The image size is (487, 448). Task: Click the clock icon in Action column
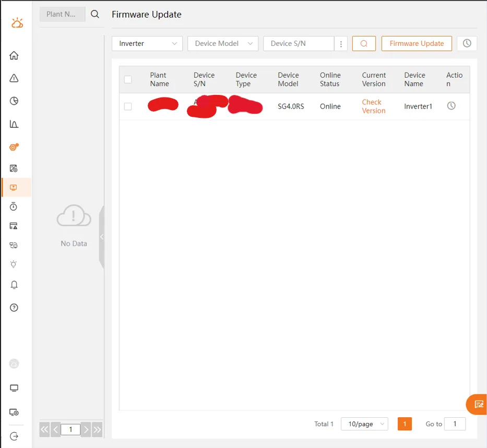coord(452,106)
